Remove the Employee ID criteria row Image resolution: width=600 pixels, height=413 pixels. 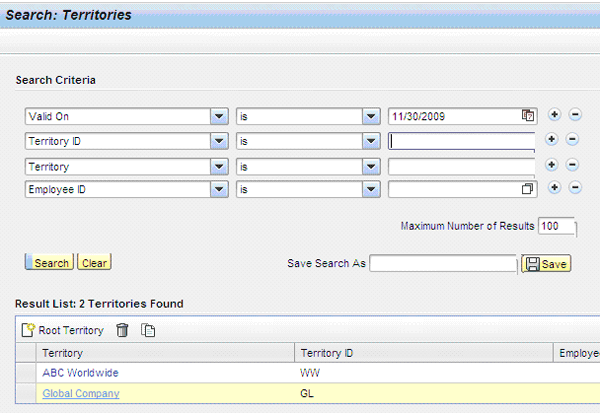click(x=574, y=188)
